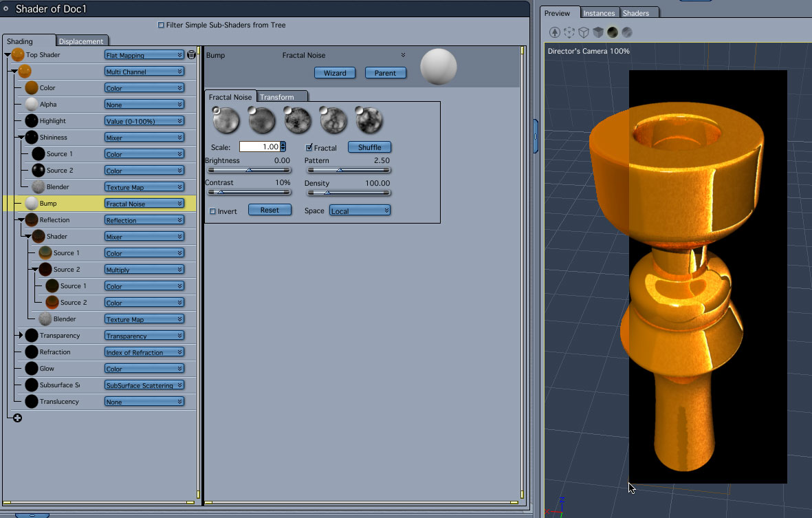The width and height of the screenshot is (812, 518).
Task: Click the dark textured sphere preview icon
Action: coord(612,32)
